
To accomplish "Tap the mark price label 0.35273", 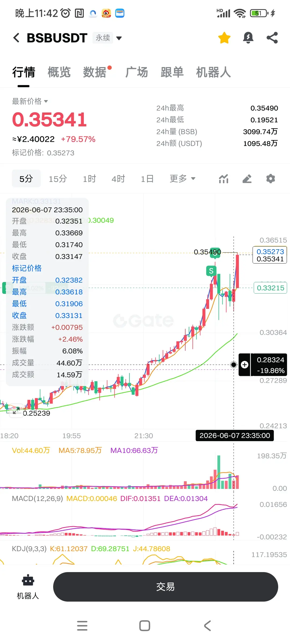I will point(270,252).
